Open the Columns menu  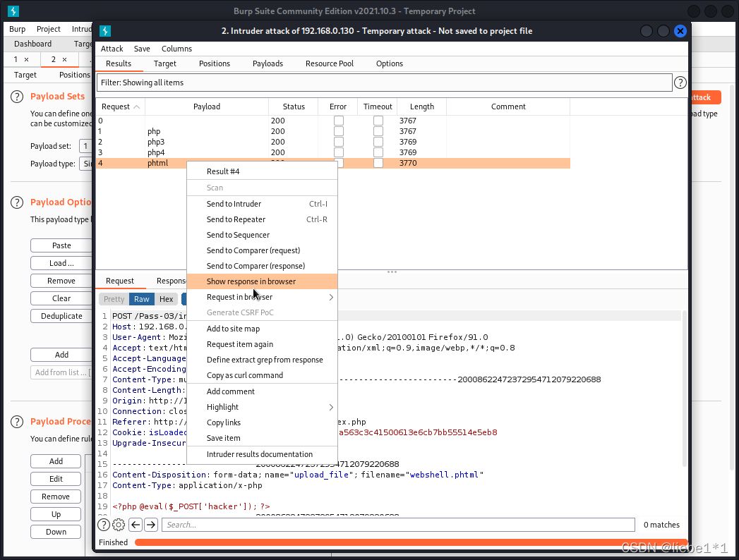[x=176, y=49]
